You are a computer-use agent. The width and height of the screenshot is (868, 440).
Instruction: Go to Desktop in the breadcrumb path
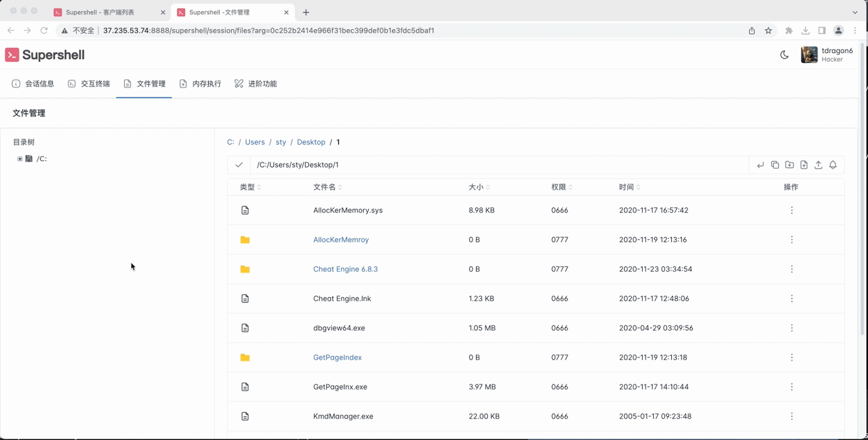311,143
